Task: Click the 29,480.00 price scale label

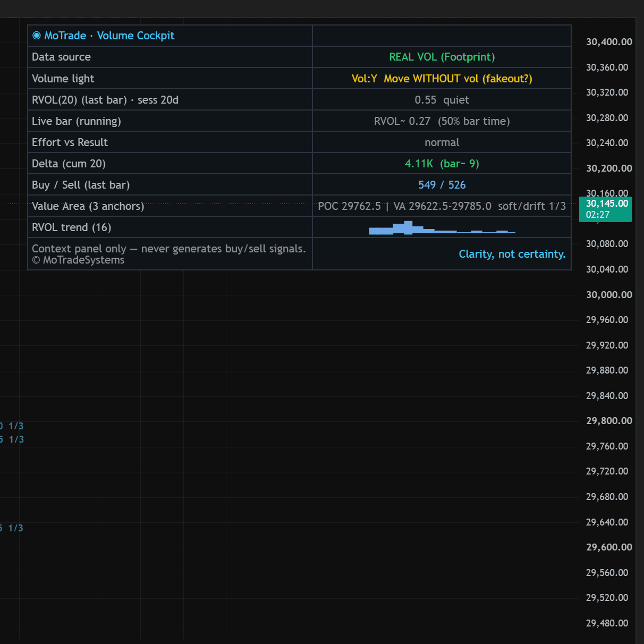Action: [x=607, y=623]
